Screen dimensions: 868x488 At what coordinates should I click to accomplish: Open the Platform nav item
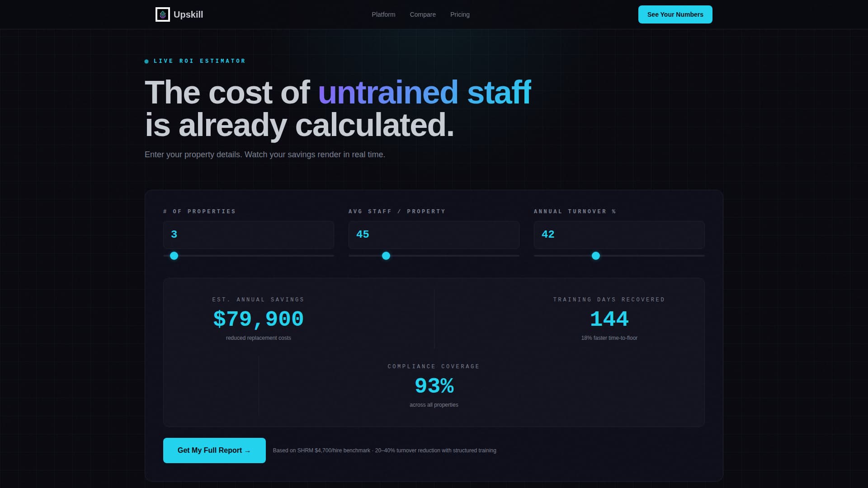point(383,14)
